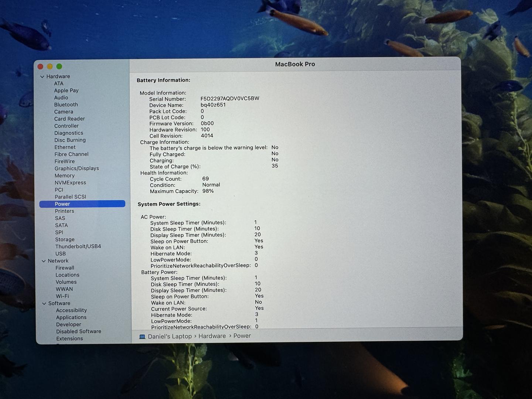Open the Audio hardware entry
The height and width of the screenshot is (399, 532).
click(x=61, y=98)
